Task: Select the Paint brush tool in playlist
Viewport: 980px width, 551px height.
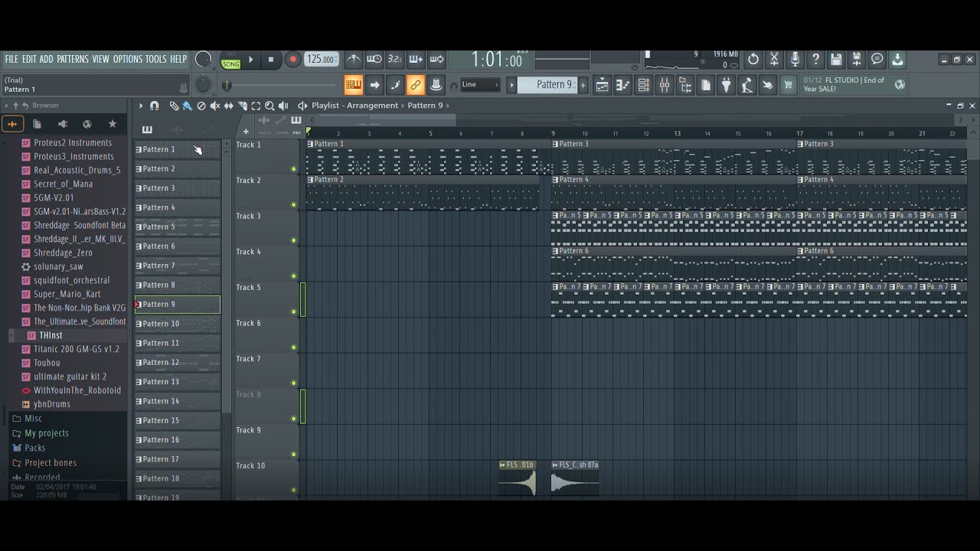Action: click(x=187, y=106)
